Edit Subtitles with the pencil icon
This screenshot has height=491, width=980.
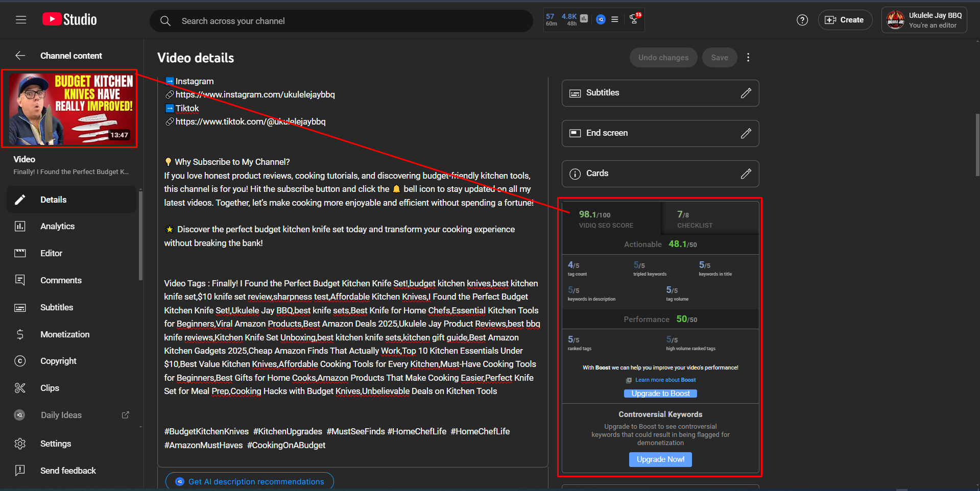[746, 93]
